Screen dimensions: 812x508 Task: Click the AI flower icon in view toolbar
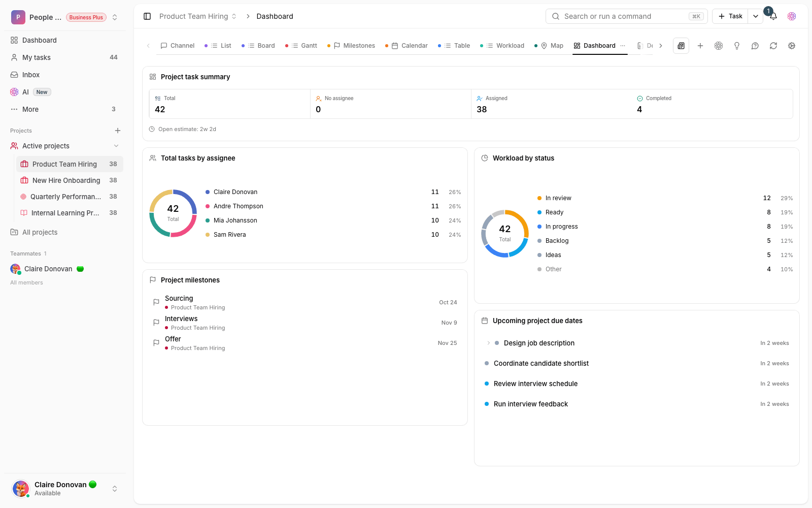[719, 46]
